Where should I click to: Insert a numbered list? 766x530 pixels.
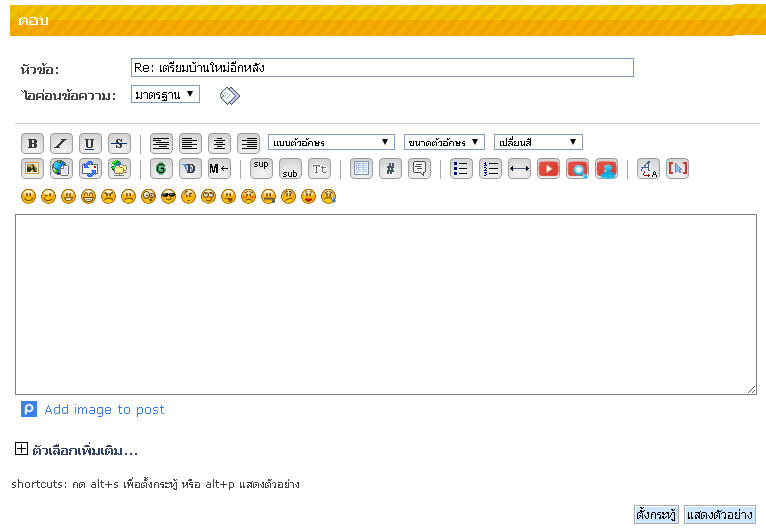pos(490,169)
